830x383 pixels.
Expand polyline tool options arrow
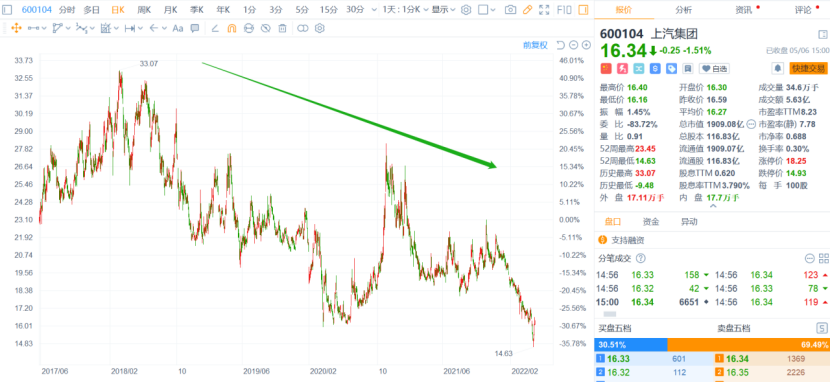[68, 29]
